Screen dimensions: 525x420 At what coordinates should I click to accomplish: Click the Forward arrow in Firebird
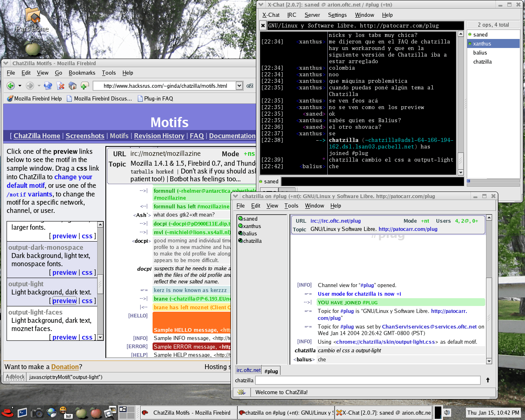pos(30,86)
